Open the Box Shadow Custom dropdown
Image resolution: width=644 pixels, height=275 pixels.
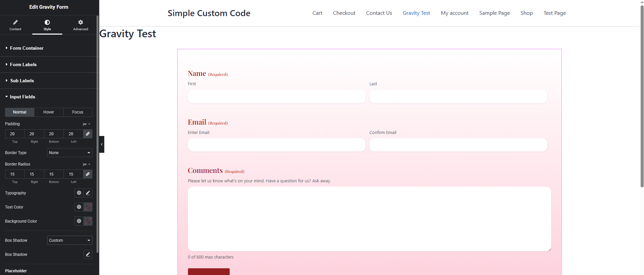coord(70,240)
